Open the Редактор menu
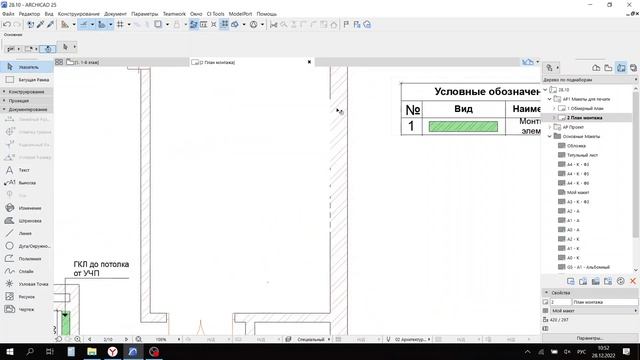 coord(29,14)
